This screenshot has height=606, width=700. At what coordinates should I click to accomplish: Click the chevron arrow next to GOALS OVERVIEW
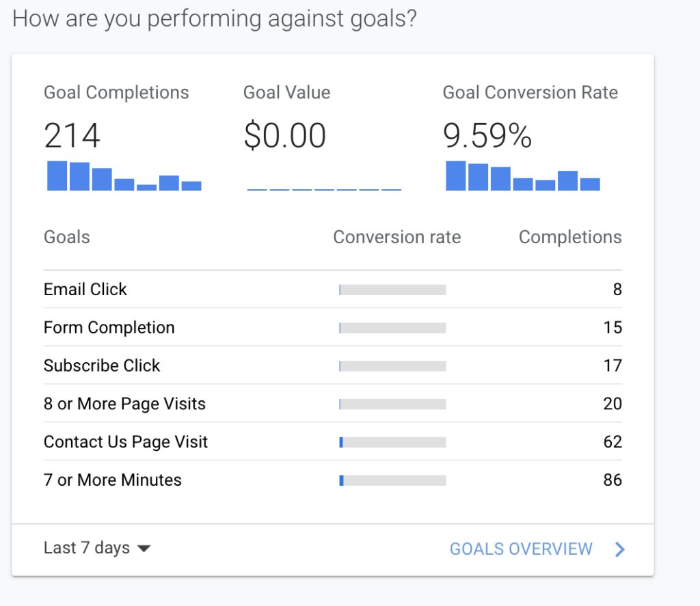coord(619,549)
